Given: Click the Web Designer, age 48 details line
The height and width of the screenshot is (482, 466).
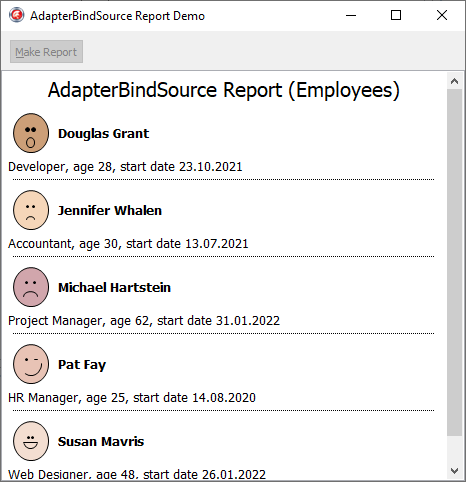Looking at the screenshot, I should 137,474.
